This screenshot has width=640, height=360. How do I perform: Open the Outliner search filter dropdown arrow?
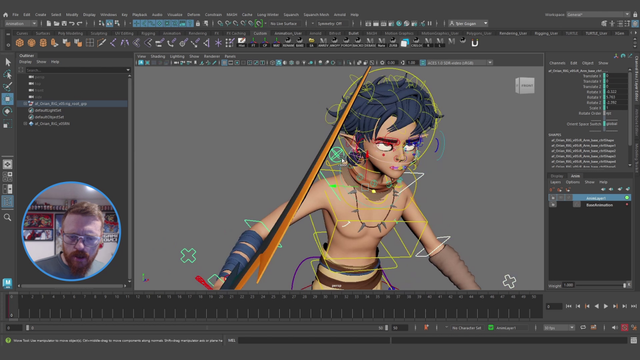coord(128,70)
